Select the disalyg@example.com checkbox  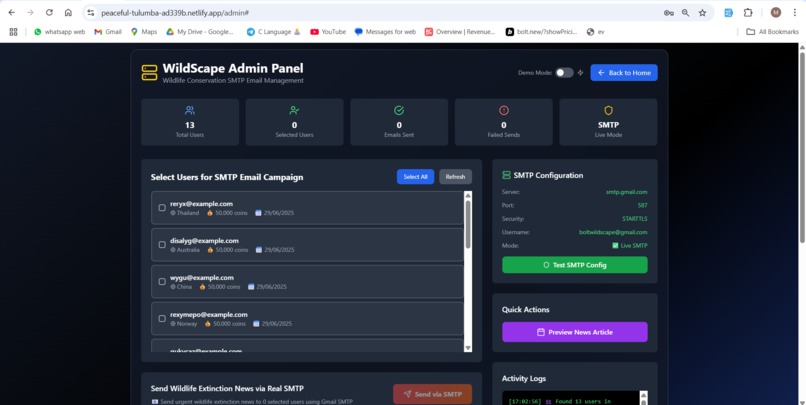pos(162,245)
